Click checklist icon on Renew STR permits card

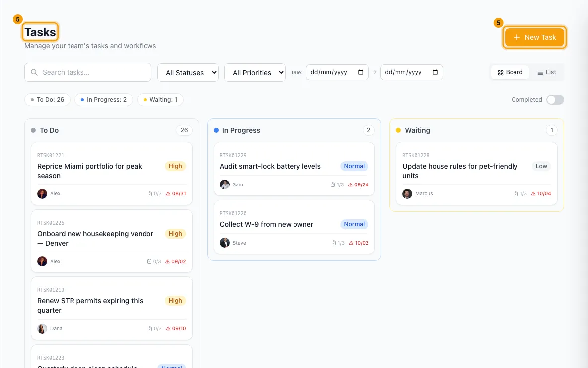click(150, 329)
